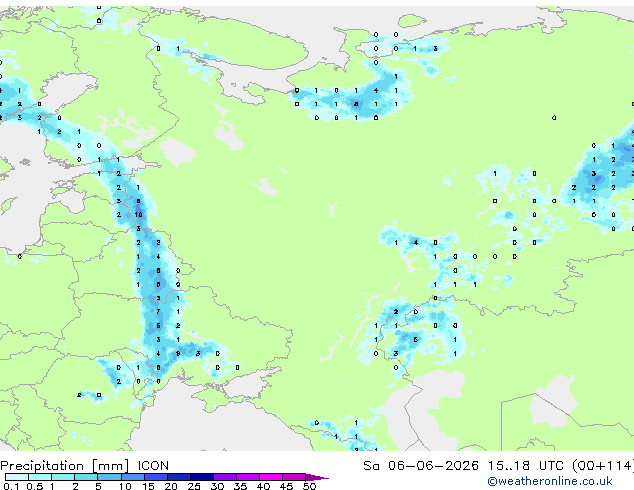Click the 'Sa 06-06-2026 15..18 UTC' date label
Image resolution: width=634 pixels, height=490 pixels.
pyautogui.click(x=463, y=466)
